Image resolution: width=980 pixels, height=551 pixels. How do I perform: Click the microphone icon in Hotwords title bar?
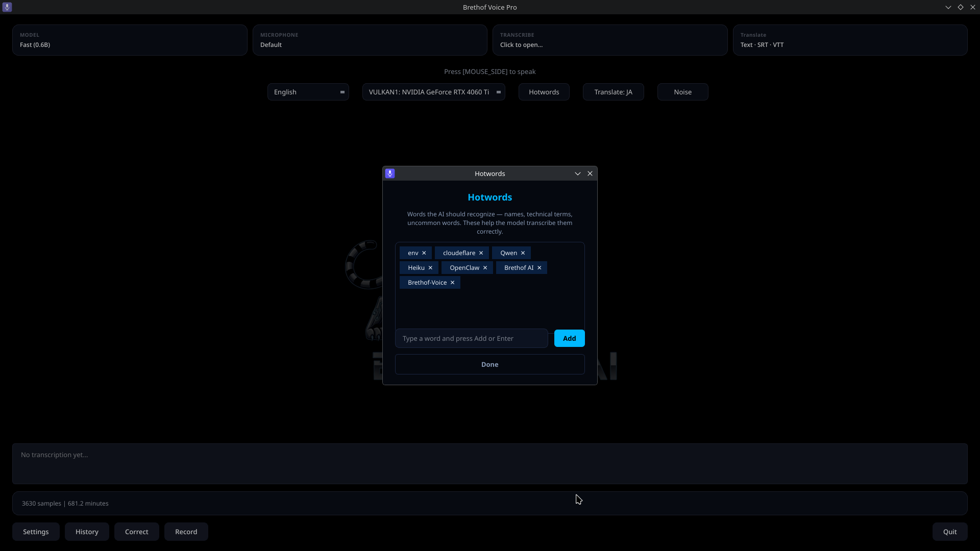tap(390, 173)
